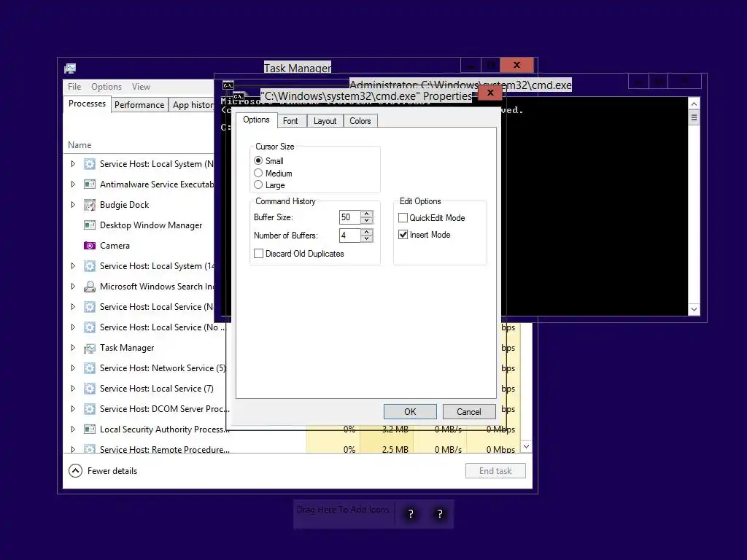Image resolution: width=747 pixels, height=560 pixels.
Task: Click OK in the Properties dialog
Action: (x=410, y=412)
